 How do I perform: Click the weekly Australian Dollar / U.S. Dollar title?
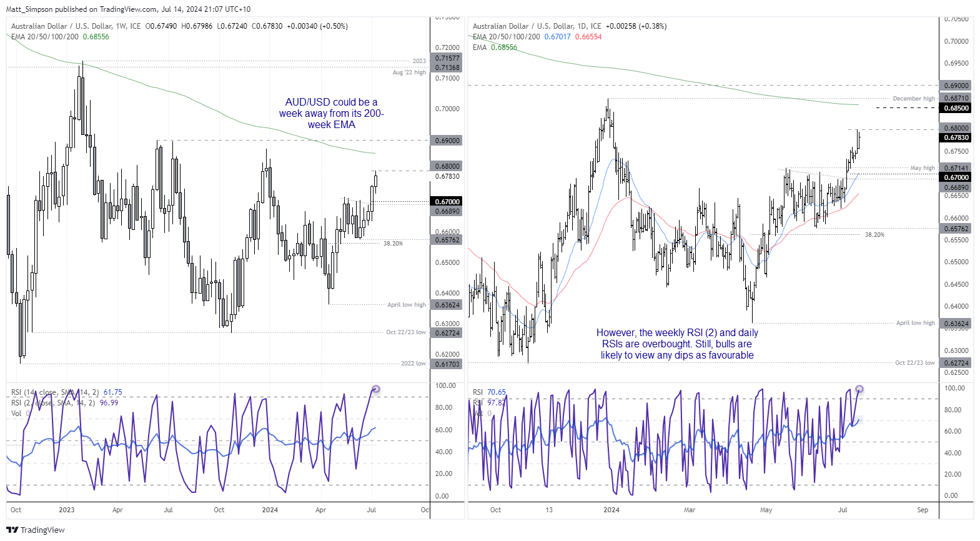[62, 26]
